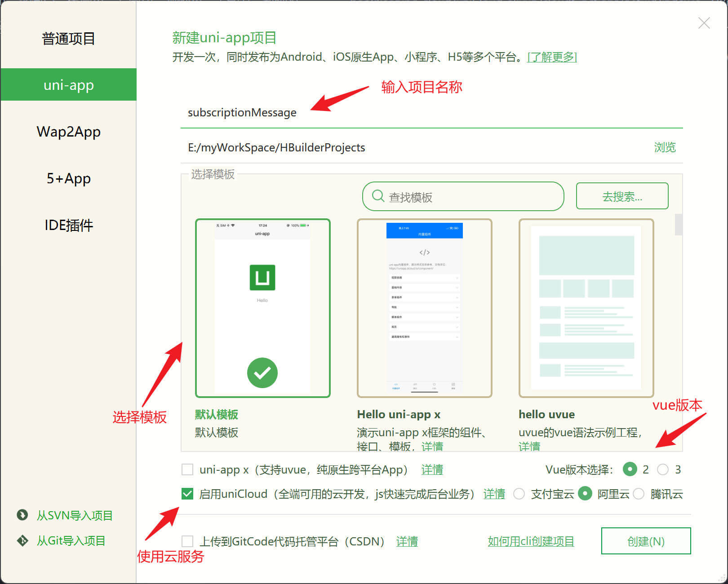
Task: Select the 阿里云 radio button
Action: (x=585, y=494)
